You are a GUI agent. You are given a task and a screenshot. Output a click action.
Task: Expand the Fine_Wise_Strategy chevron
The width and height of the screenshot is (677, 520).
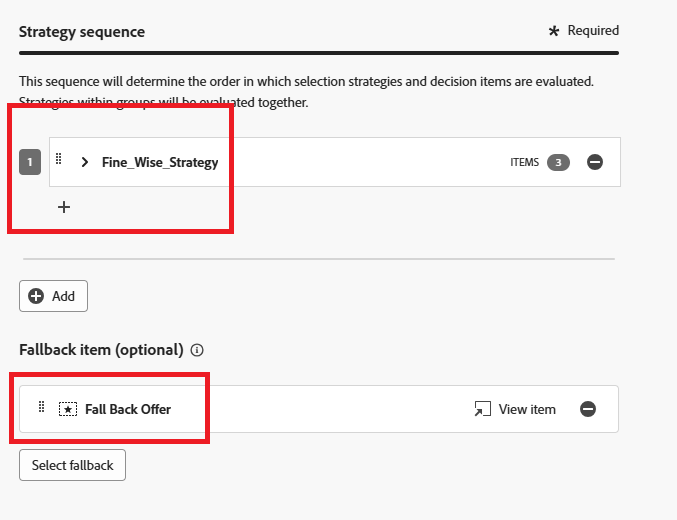pos(85,162)
